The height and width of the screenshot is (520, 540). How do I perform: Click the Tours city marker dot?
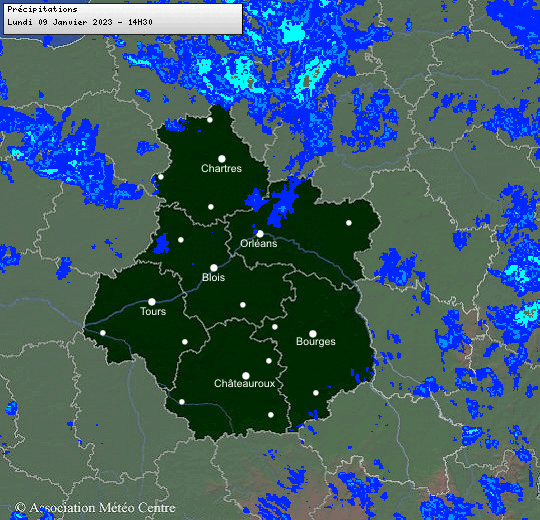pos(152,302)
